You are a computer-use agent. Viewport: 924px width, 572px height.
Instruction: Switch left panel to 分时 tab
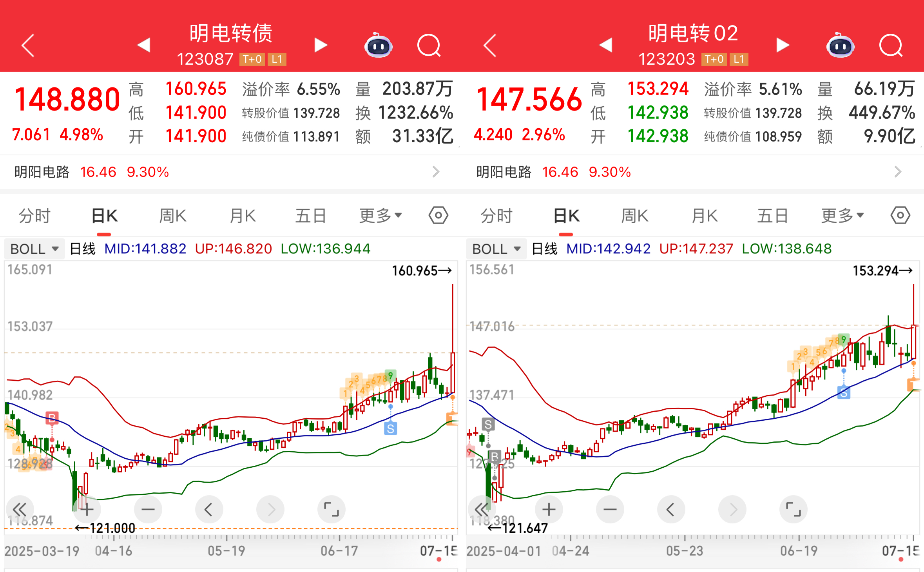[x=34, y=216]
